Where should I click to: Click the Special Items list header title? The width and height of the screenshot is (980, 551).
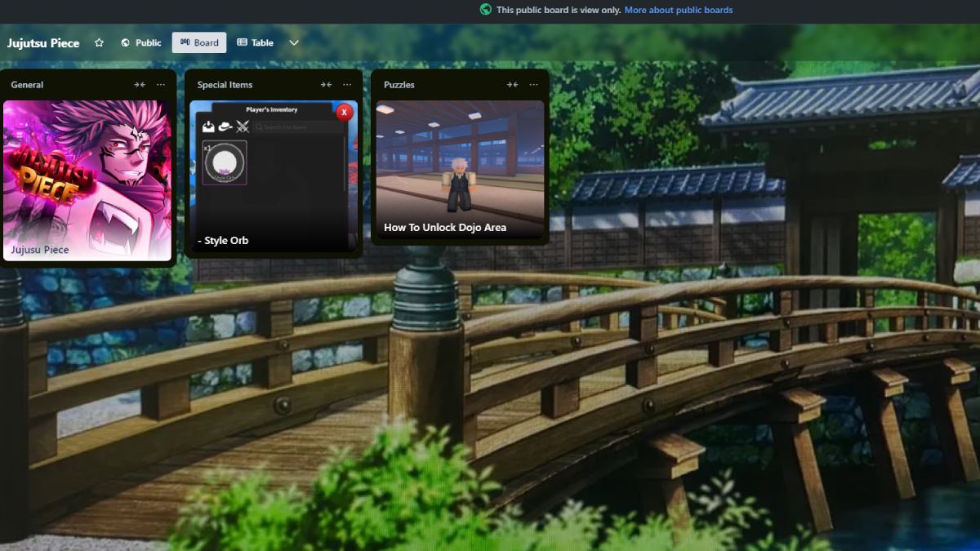click(x=225, y=85)
